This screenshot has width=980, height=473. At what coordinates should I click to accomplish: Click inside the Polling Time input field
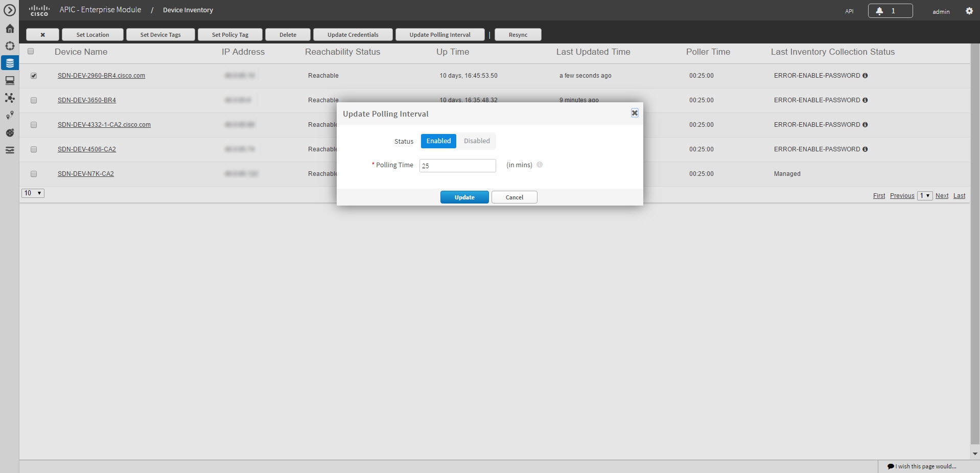[457, 165]
